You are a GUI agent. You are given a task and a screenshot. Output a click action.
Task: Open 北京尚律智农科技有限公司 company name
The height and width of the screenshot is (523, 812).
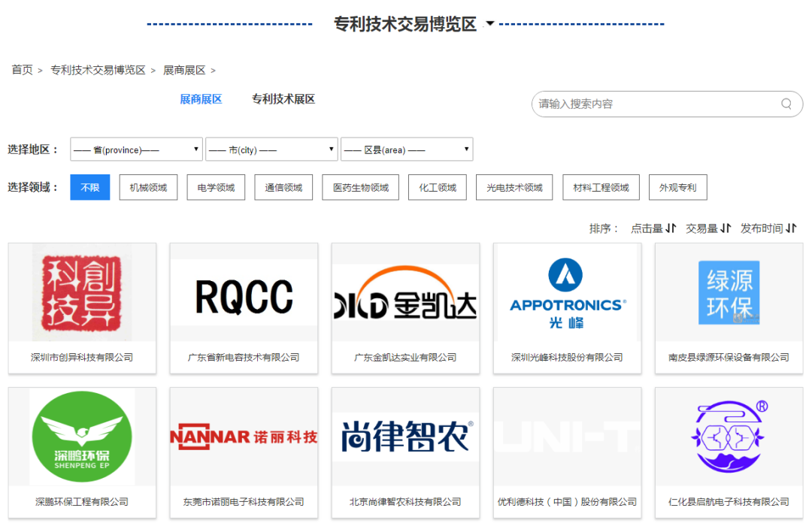405,502
